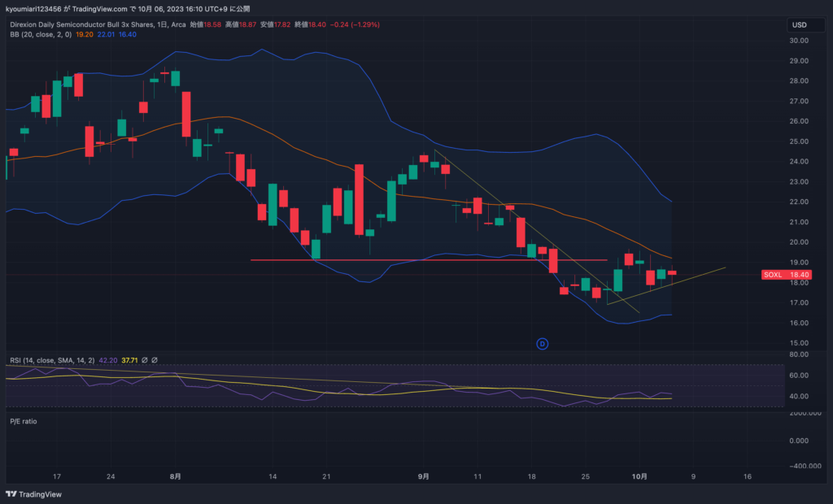Click the 高値 18.87 high value

[x=241, y=24]
